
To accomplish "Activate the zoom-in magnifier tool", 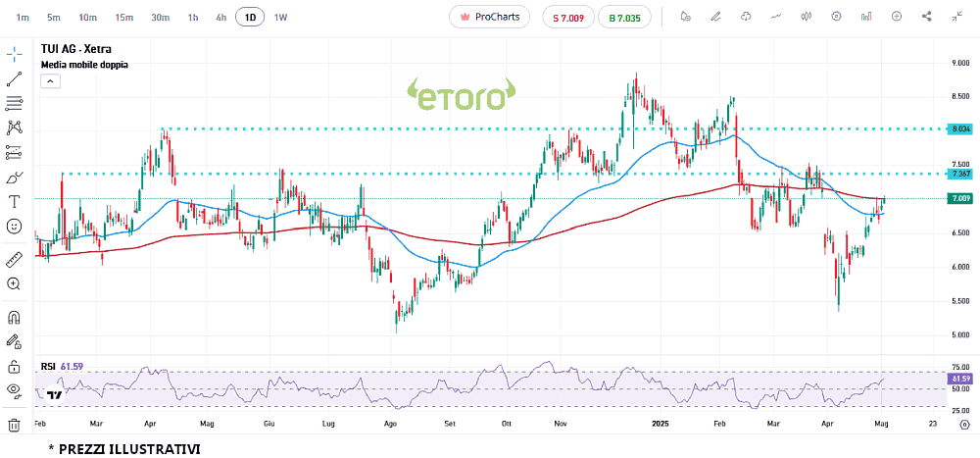I will (x=14, y=283).
